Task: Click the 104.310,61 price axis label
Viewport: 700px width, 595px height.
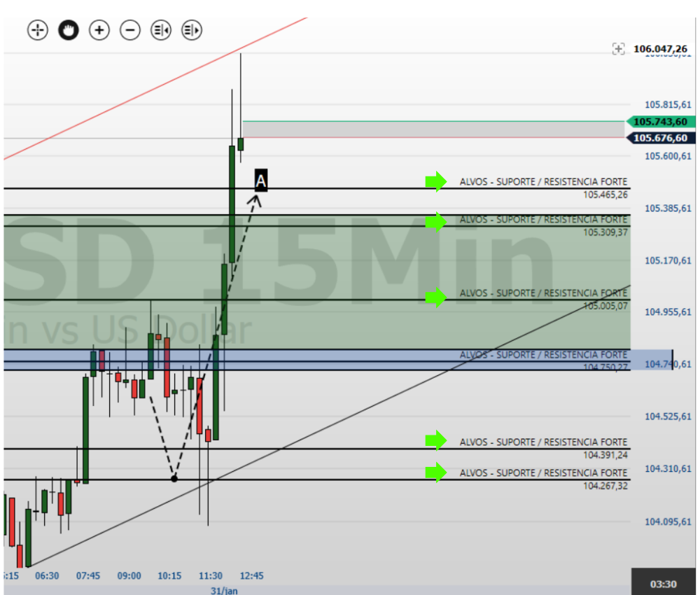Action: [x=668, y=469]
